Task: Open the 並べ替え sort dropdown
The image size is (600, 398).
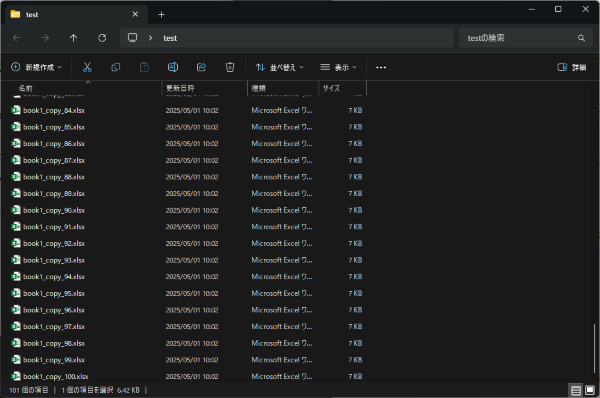Action: (x=279, y=67)
